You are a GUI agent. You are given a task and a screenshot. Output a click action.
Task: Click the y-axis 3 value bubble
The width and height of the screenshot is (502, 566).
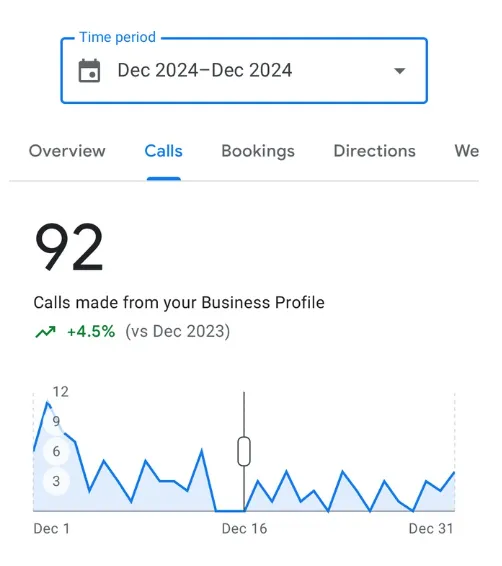(x=56, y=481)
